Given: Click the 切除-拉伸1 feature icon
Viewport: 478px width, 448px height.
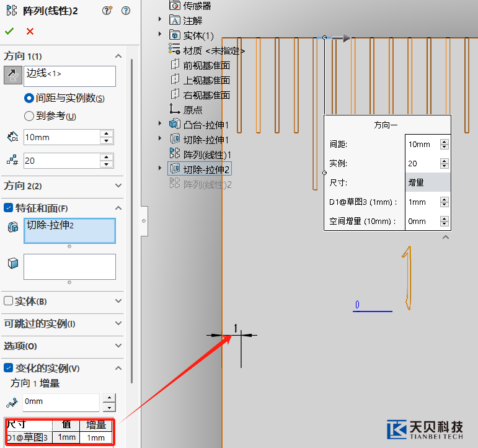Looking at the screenshot, I should (x=175, y=138).
